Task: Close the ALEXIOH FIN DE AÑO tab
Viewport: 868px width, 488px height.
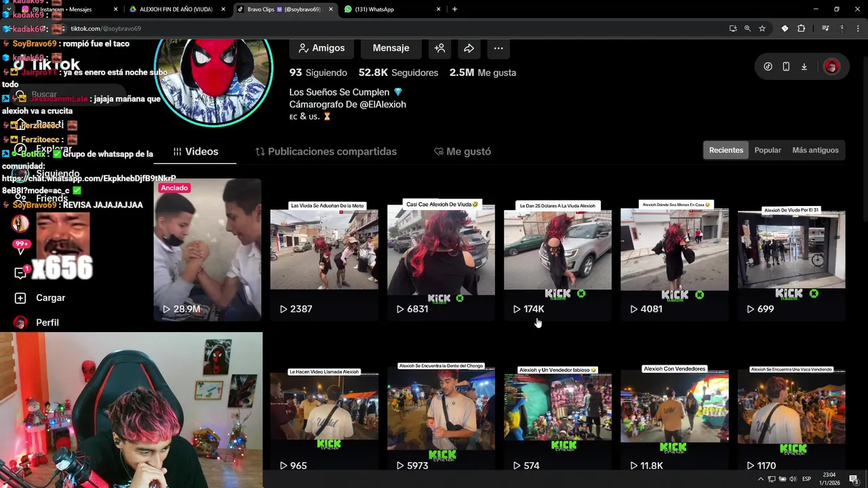Action: pos(223,9)
